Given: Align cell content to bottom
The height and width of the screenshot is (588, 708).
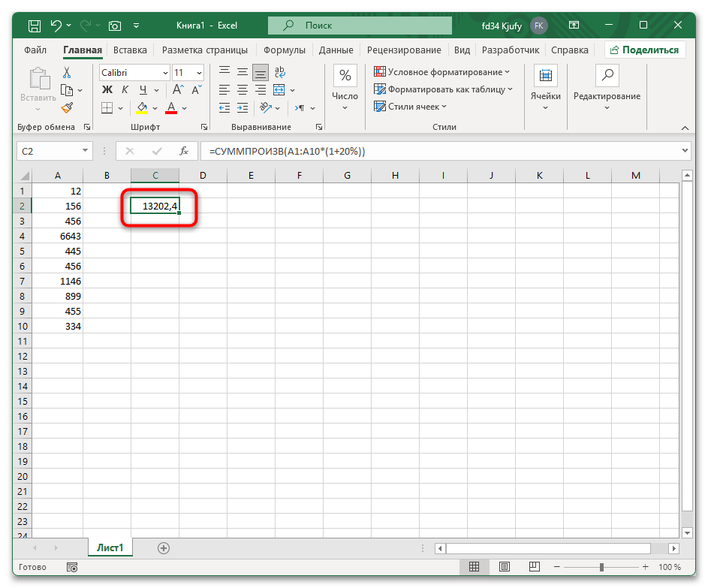Looking at the screenshot, I should pos(261,72).
